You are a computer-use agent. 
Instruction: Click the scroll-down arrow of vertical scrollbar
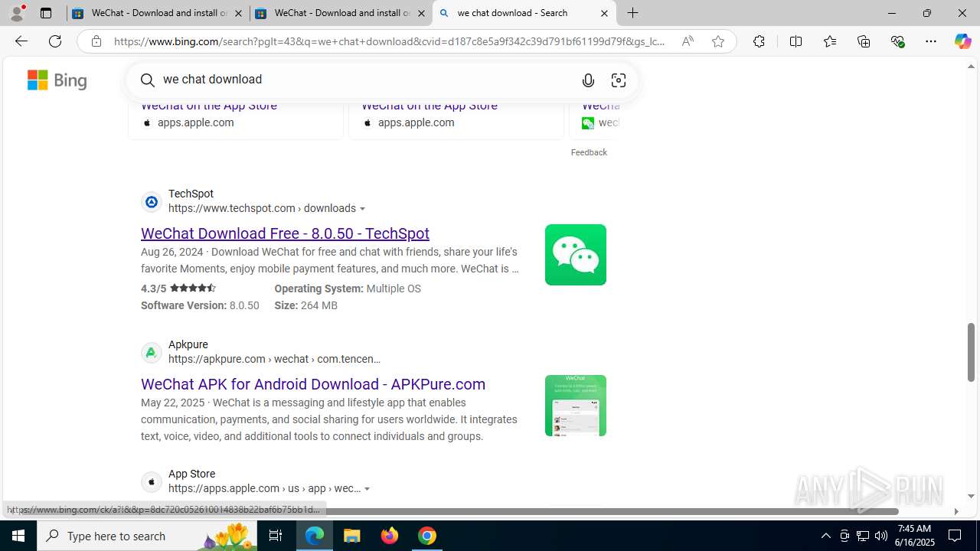click(971, 496)
